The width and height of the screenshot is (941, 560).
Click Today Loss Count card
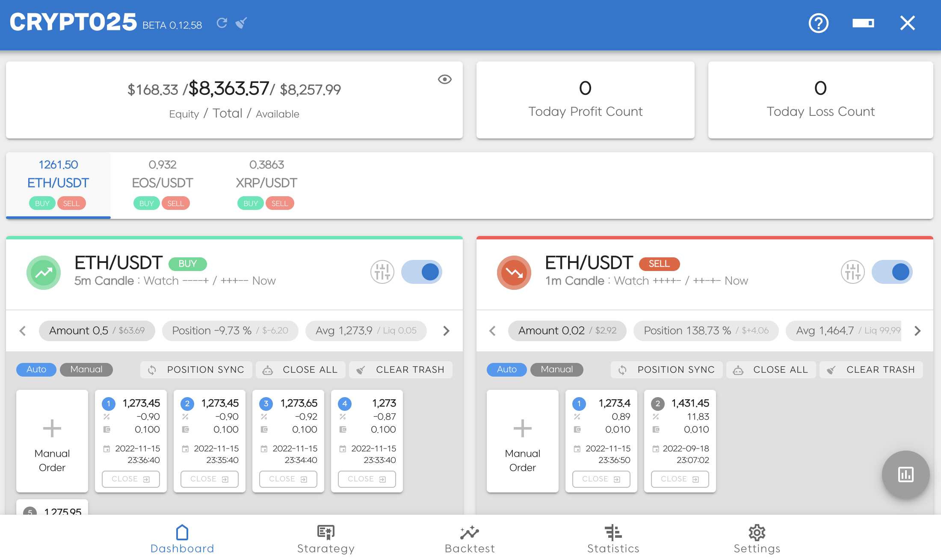(821, 100)
